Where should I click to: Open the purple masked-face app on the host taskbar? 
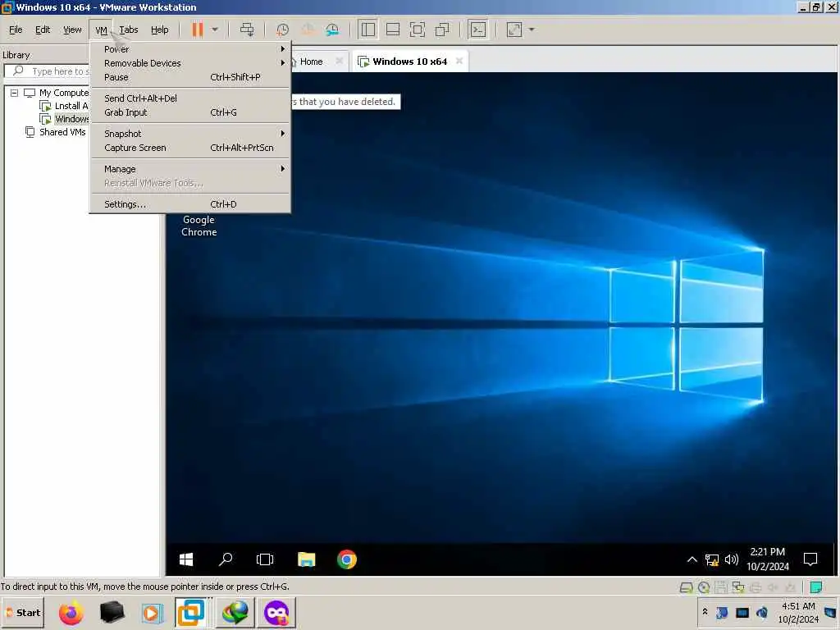pyautogui.click(x=276, y=613)
